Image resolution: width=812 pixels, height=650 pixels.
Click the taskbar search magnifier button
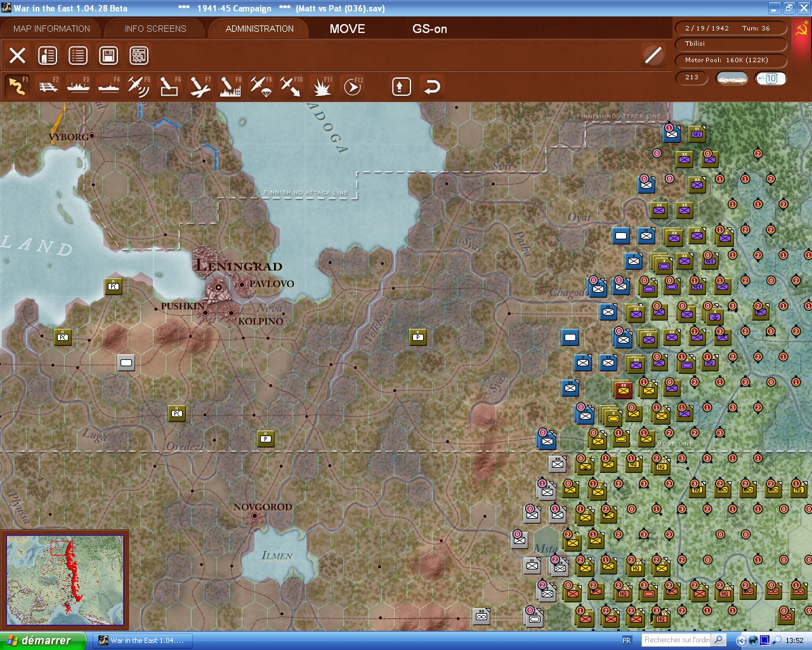click(719, 640)
